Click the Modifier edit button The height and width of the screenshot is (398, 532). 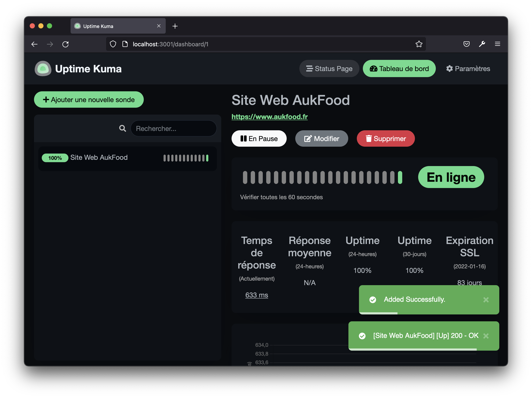click(x=322, y=139)
